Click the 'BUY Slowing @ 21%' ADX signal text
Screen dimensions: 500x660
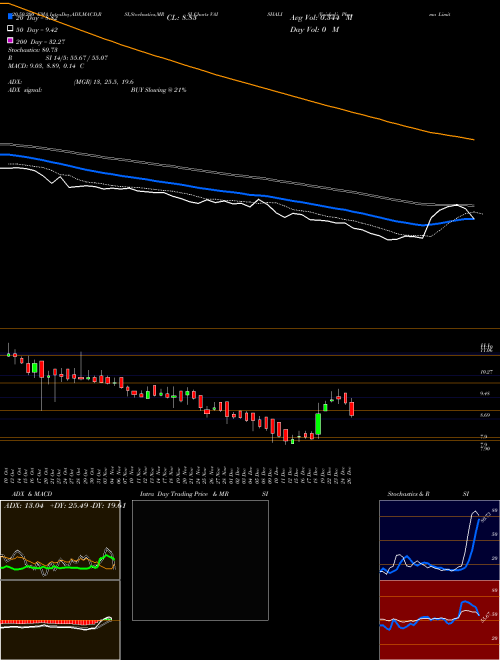click(158, 90)
